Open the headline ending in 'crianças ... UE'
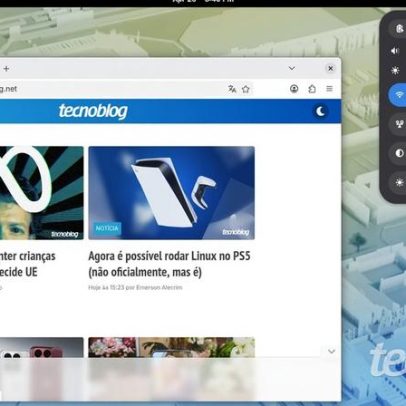This screenshot has height=406, width=406. point(28,264)
